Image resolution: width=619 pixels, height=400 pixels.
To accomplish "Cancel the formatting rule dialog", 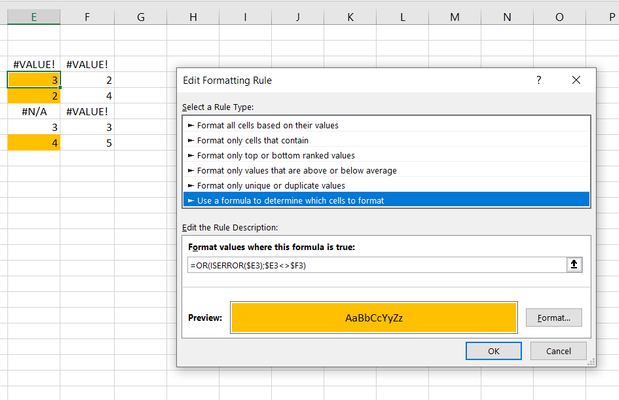I will [558, 351].
